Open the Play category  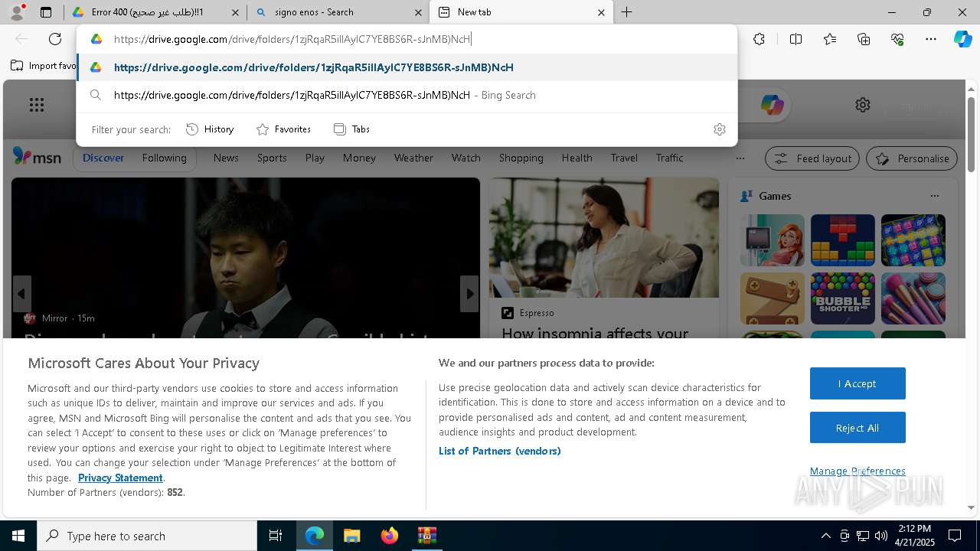pyautogui.click(x=315, y=158)
